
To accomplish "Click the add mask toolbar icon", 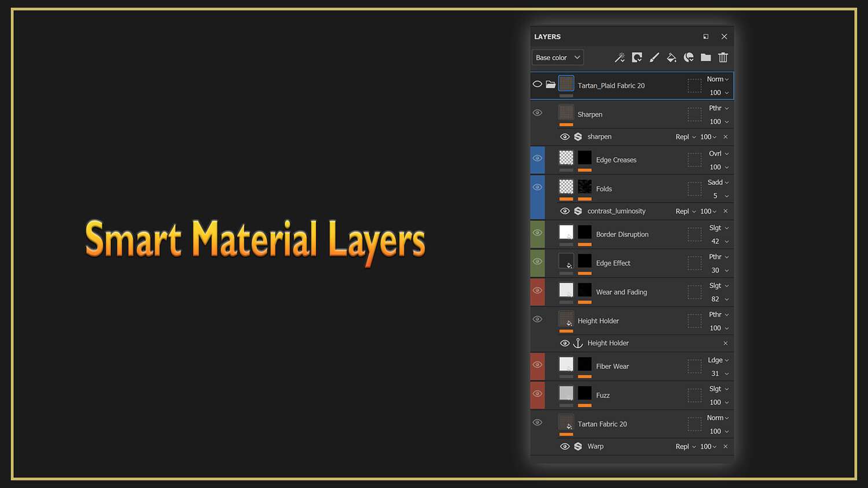I will coord(637,57).
